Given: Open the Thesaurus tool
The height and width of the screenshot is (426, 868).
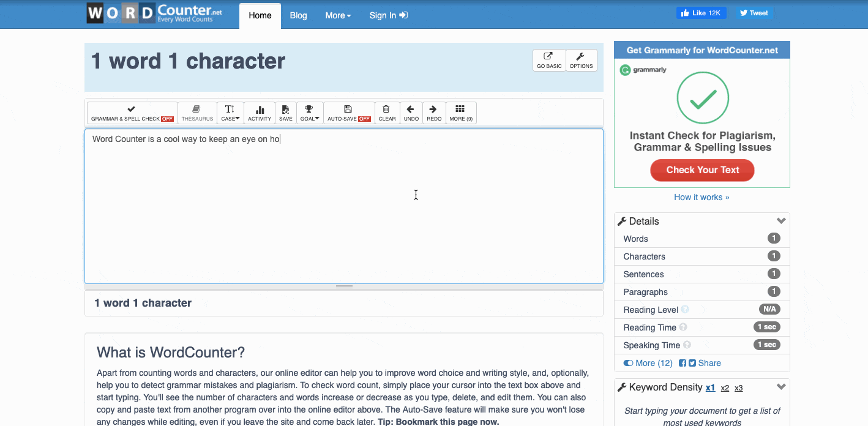Looking at the screenshot, I should tap(197, 113).
